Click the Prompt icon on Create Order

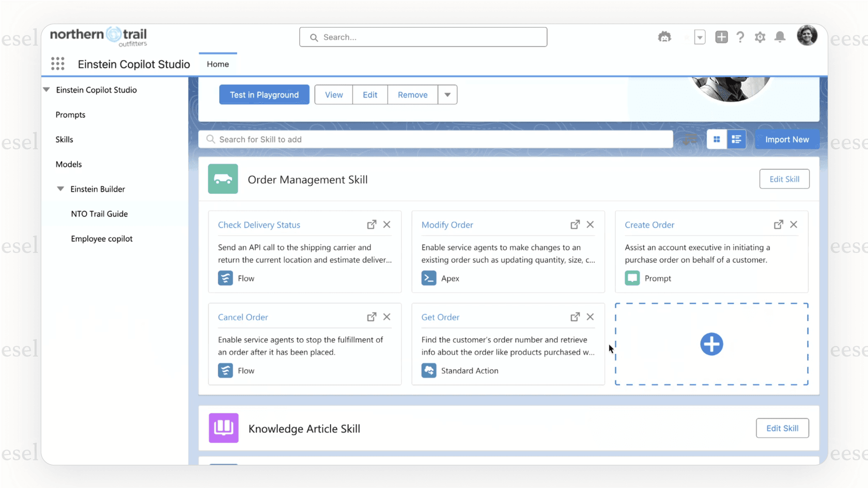632,278
